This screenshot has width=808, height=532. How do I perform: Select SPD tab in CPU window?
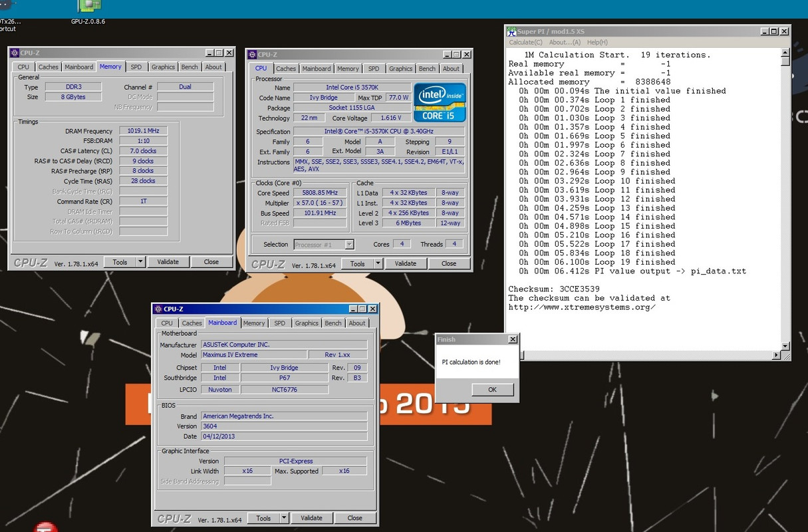[x=374, y=69]
